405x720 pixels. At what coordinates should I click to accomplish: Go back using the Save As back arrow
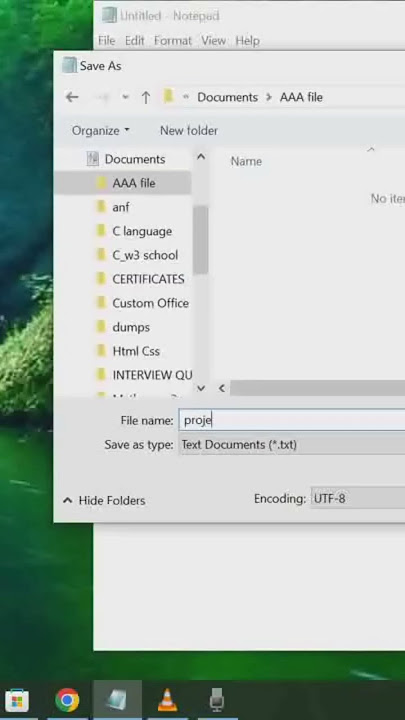[x=72, y=97]
